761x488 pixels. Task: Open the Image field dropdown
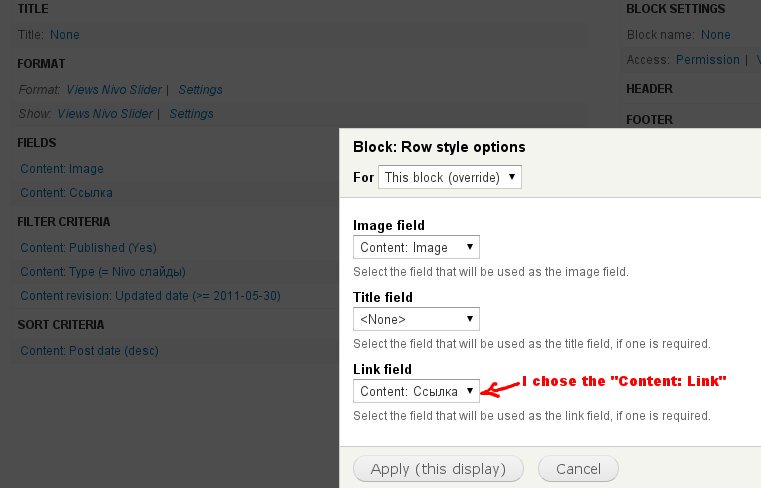(416, 247)
